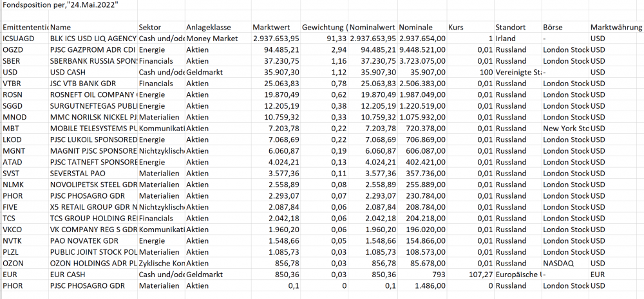This screenshot has width=644, height=299.
Task: Click the Emittententicker column header cell
Action: point(25,28)
